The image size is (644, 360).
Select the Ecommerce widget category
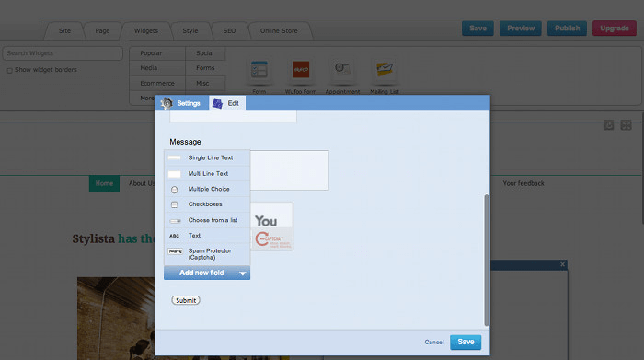click(x=157, y=84)
